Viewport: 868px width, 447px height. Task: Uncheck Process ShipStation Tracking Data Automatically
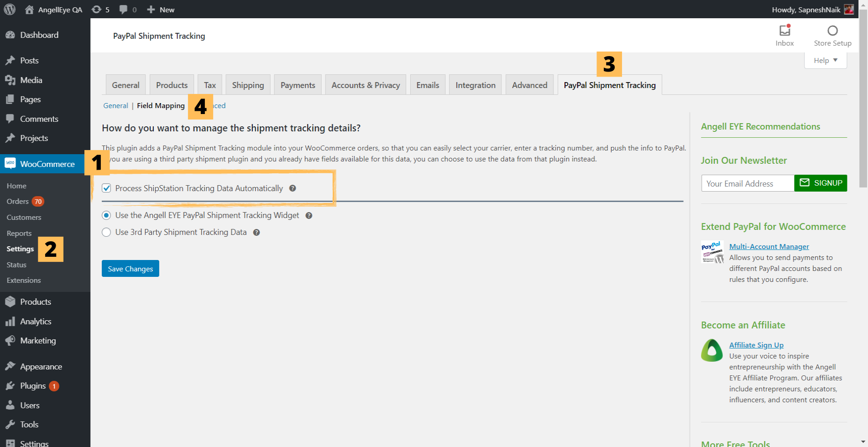pyautogui.click(x=106, y=188)
